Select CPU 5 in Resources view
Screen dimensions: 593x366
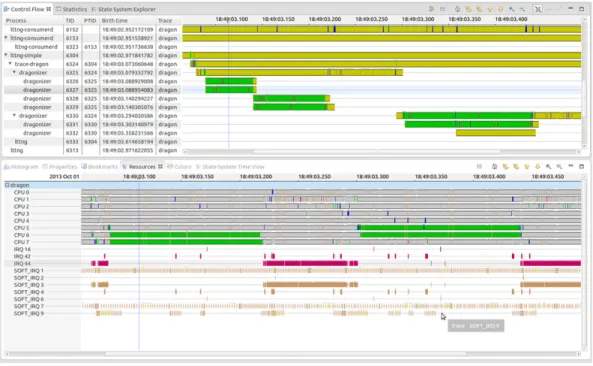point(22,228)
